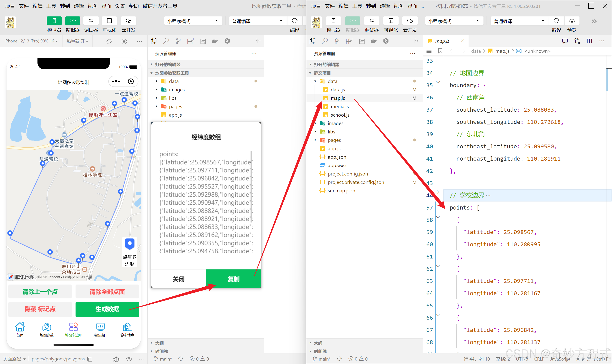
Task: Click the Docker whale icon in left panel
Action: tap(215, 41)
